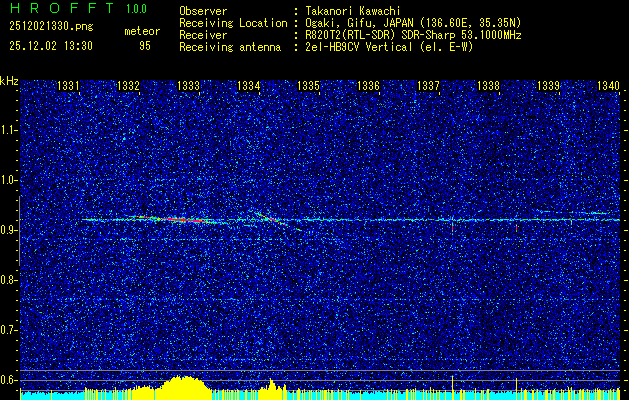Click the 0.6 kHz axis label
Viewport: 629px width, 400px height.
pyautogui.click(x=9, y=380)
